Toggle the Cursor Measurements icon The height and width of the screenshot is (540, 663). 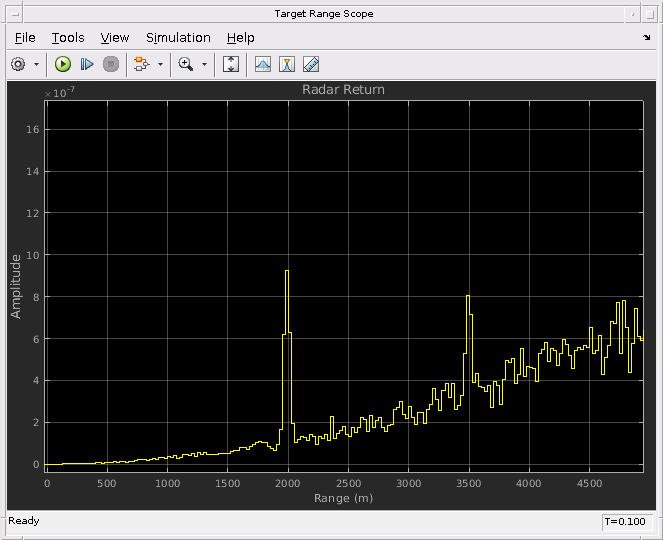point(287,64)
